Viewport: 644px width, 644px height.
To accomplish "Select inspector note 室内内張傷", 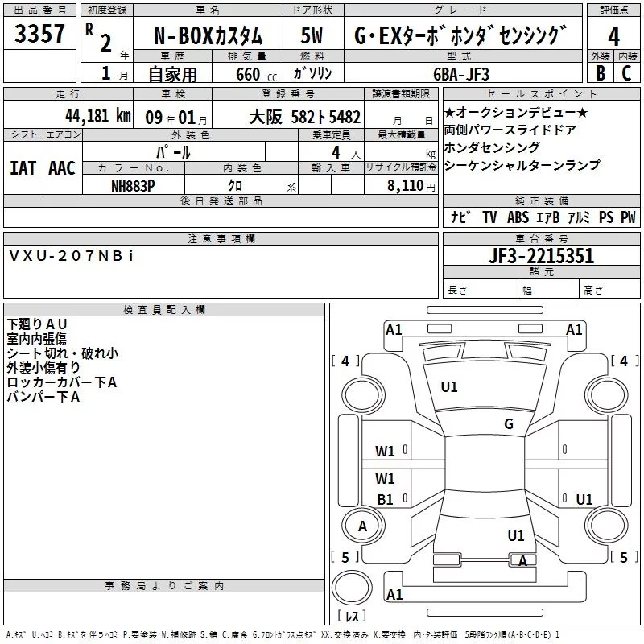I will pos(36,338).
